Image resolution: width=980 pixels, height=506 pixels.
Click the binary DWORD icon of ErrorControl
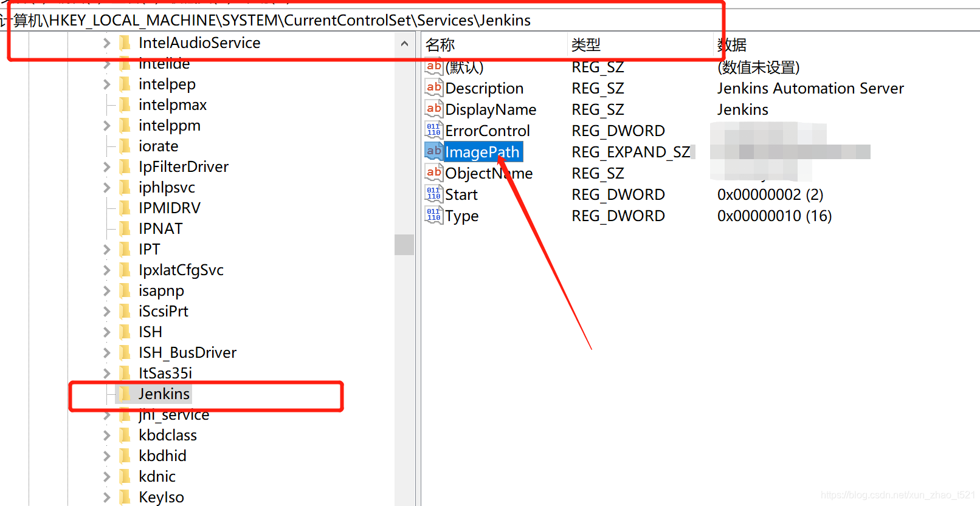(433, 130)
